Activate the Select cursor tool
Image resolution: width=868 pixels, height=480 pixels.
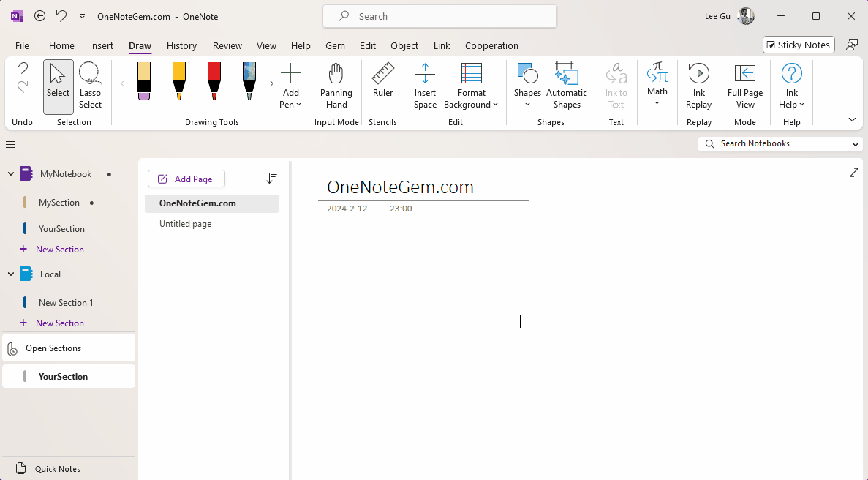point(58,87)
